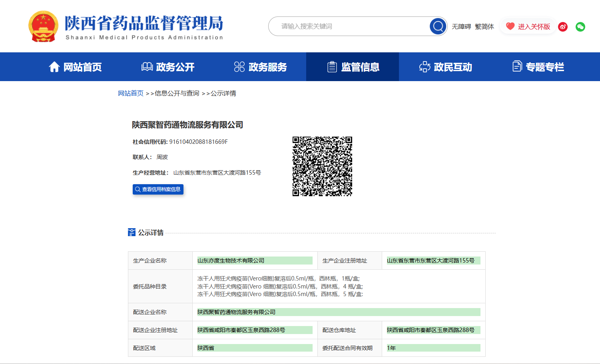This screenshot has height=364, width=600.
Task: Focus the search keyword input field
Action: 352,26
